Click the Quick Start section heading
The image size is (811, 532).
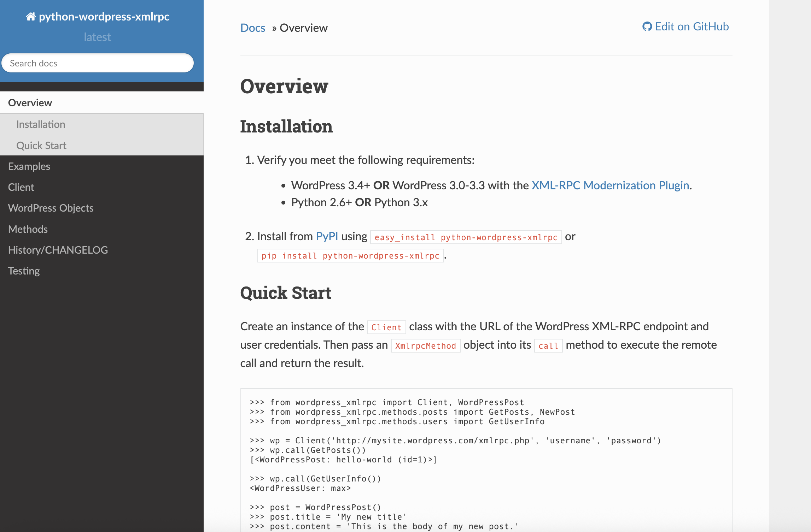point(286,293)
